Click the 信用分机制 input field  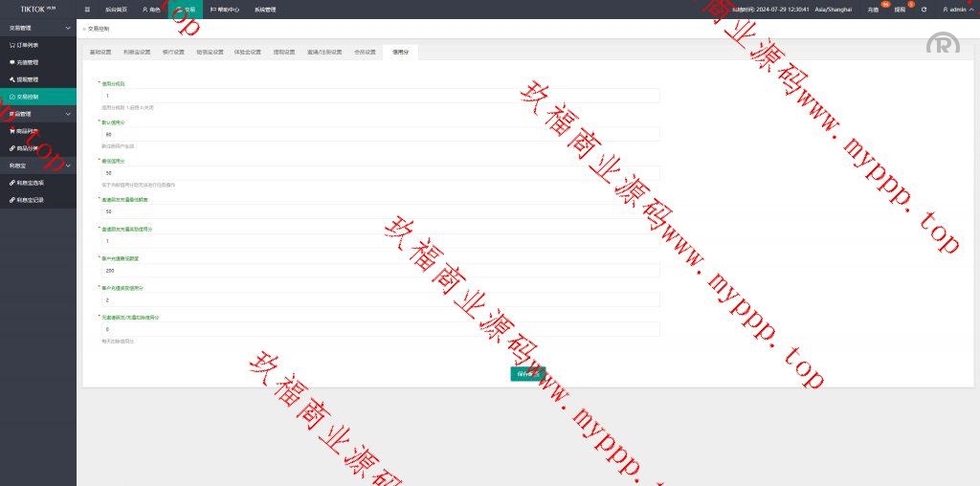(380, 96)
